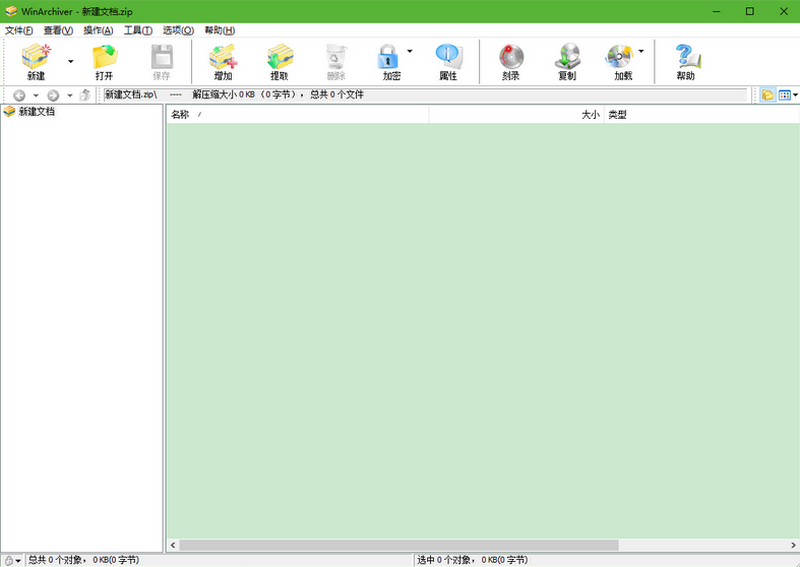Close the WinArchiver window
800x567 pixels.
(784, 11)
